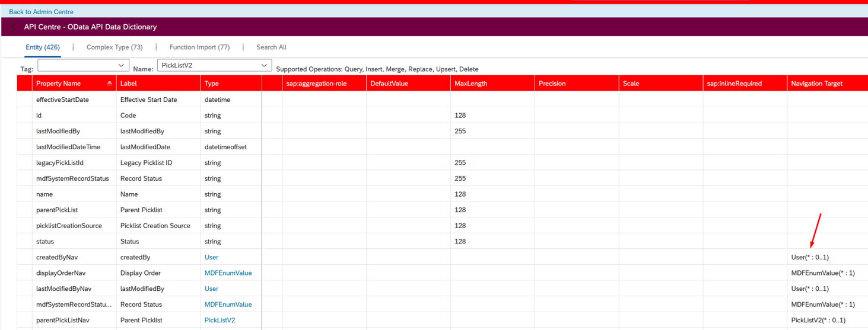This screenshot has height=330, width=868.
Task: Select the Search All tab
Action: tap(271, 47)
